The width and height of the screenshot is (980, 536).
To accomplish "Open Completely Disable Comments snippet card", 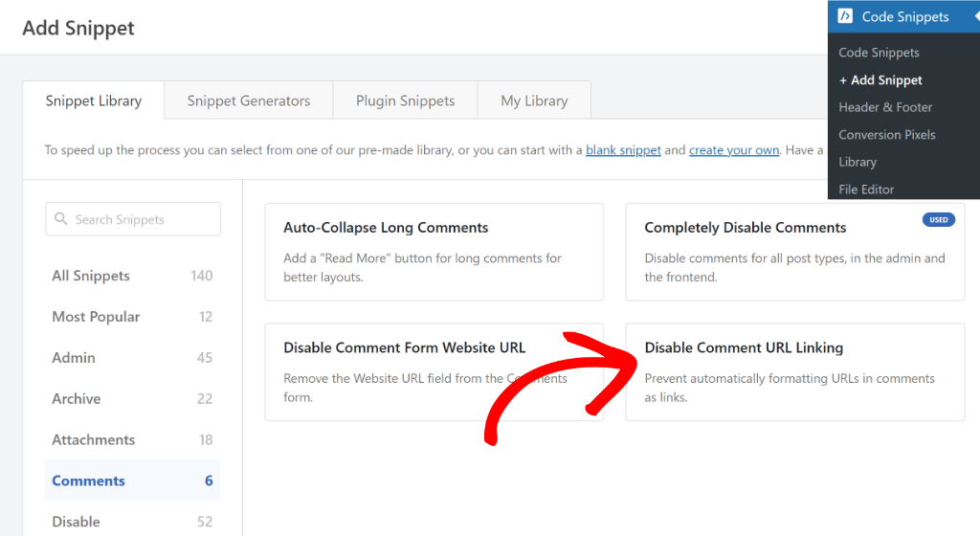I will [x=795, y=252].
